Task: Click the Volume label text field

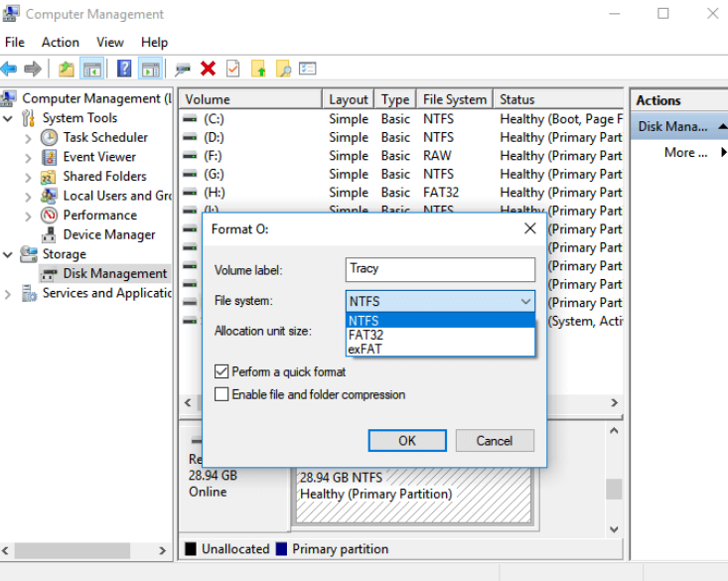Action: [440, 268]
